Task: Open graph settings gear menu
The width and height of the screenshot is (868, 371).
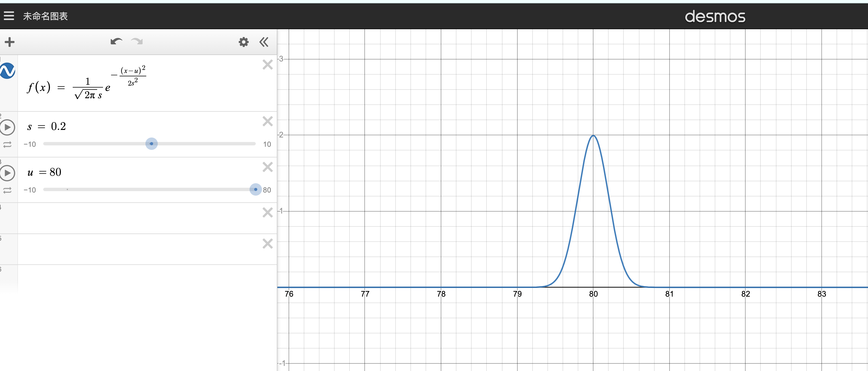Action: point(243,42)
